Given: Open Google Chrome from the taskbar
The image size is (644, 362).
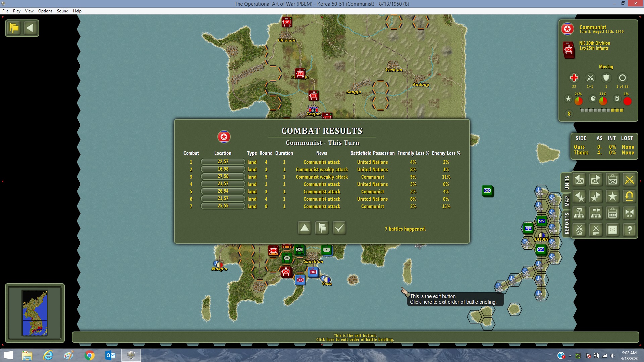Looking at the screenshot, I should click(90, 355).
